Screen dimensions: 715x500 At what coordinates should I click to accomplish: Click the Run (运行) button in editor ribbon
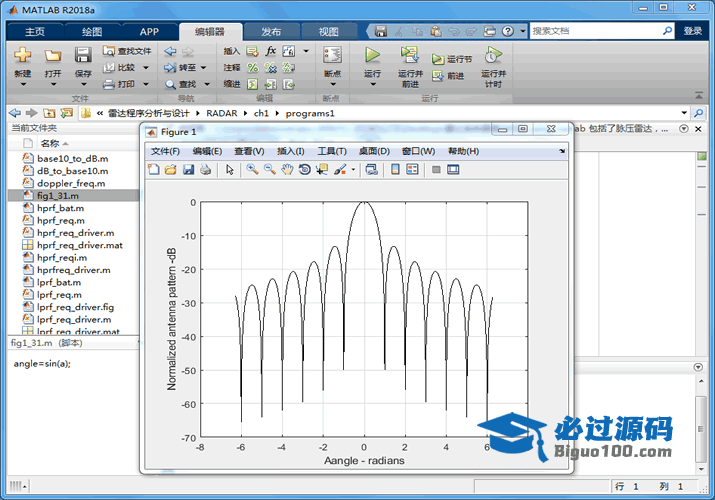(x=372, y=60)
